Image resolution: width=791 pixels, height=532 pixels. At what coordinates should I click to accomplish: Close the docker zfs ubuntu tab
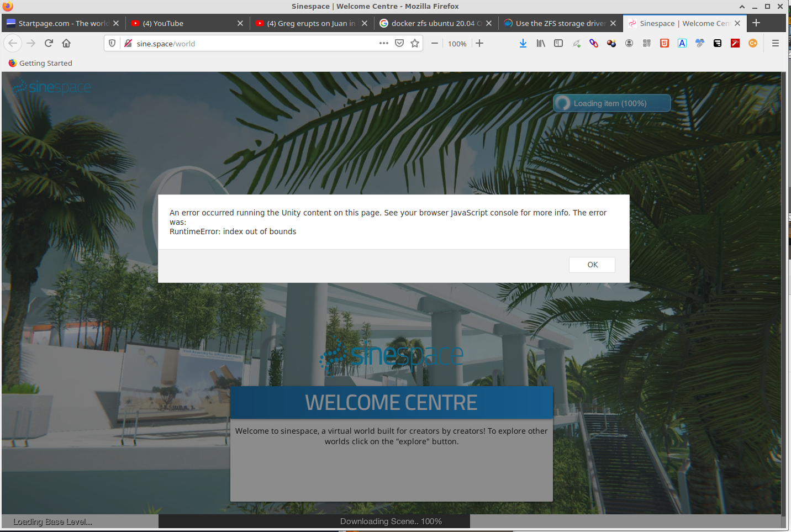(489, 23)
